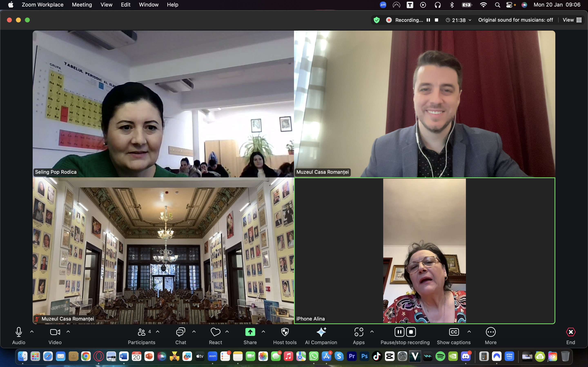Select iPhone Alina video tile
The width and height of the screenshot is (588, 367).
pyautogui.click(x=424, y=251)
